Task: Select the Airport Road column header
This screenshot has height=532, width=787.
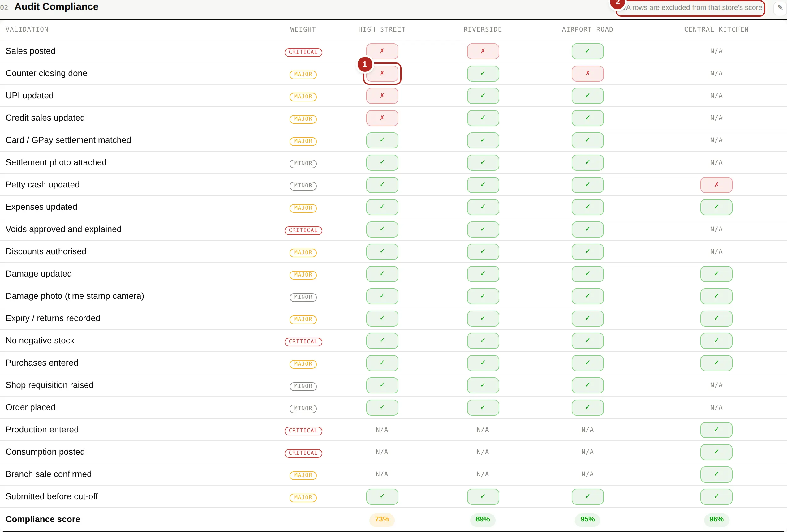Action: (587, 29)
